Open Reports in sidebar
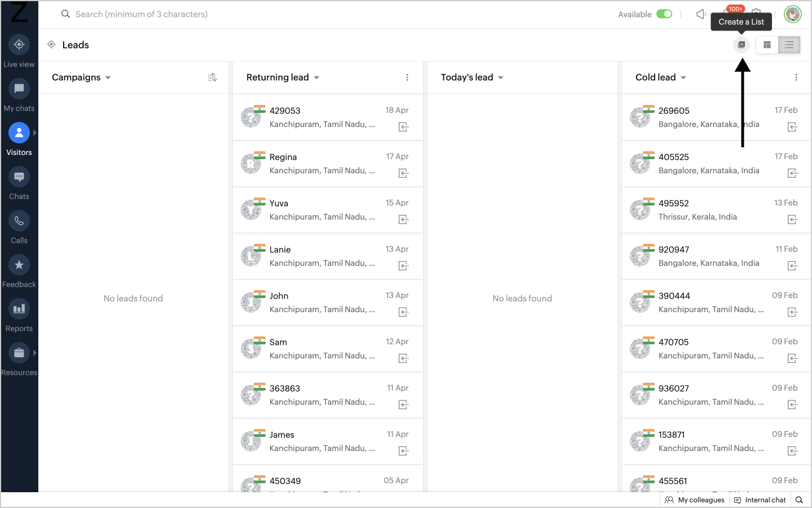 19,315
